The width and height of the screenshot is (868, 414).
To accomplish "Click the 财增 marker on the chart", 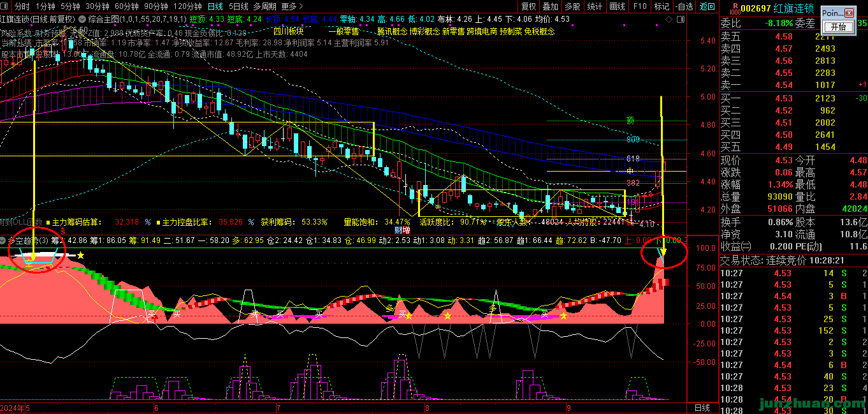I will click(x=402, y=230).
